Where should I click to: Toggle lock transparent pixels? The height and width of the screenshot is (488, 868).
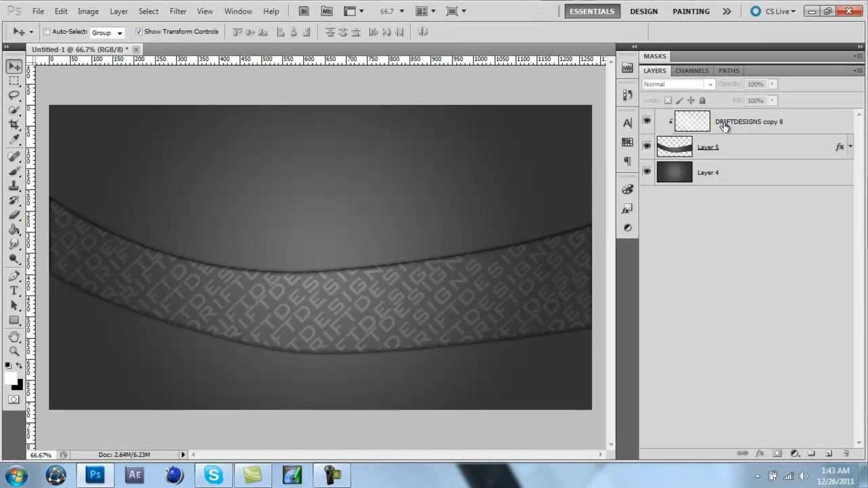(668, 100)
